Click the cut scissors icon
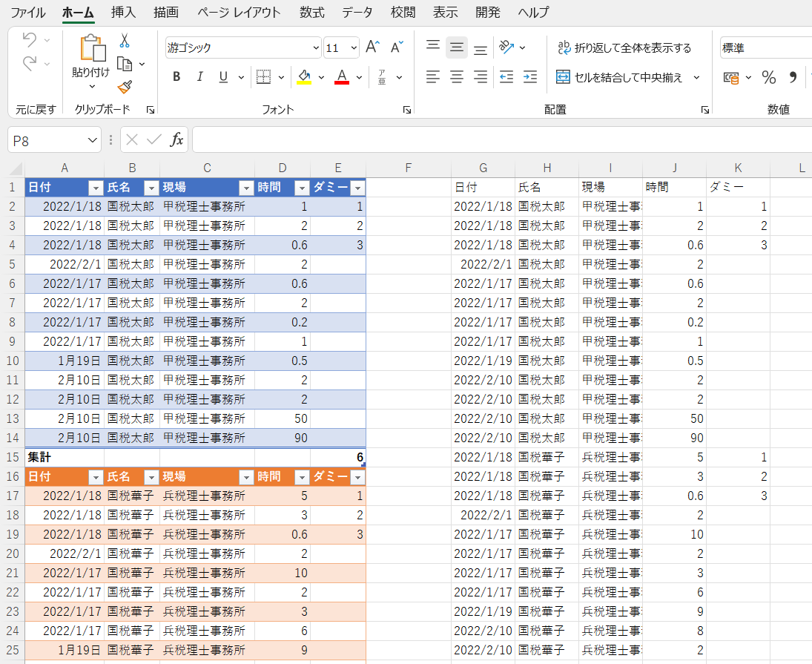The height and width of the screenshot is (664, 812). [125, 40]
